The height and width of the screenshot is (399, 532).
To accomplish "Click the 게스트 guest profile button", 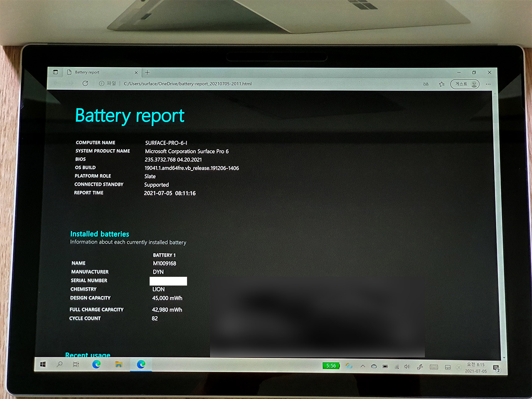I will [465, 84].
